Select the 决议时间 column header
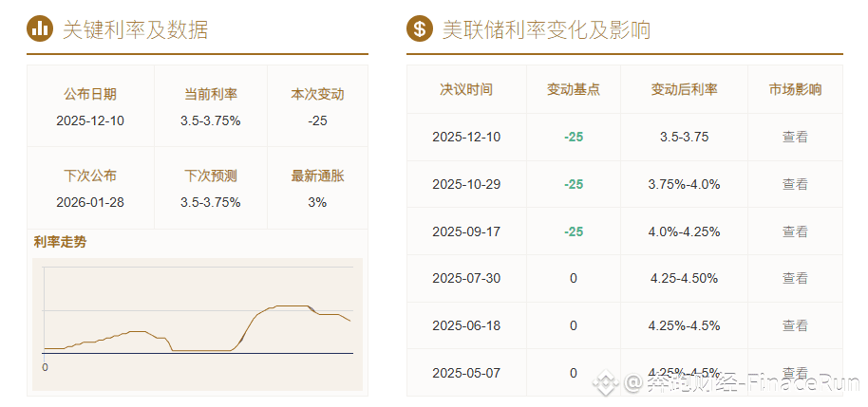Image resolution: width=868 pixels, height=407 pixels. click(x=466, y=90)
